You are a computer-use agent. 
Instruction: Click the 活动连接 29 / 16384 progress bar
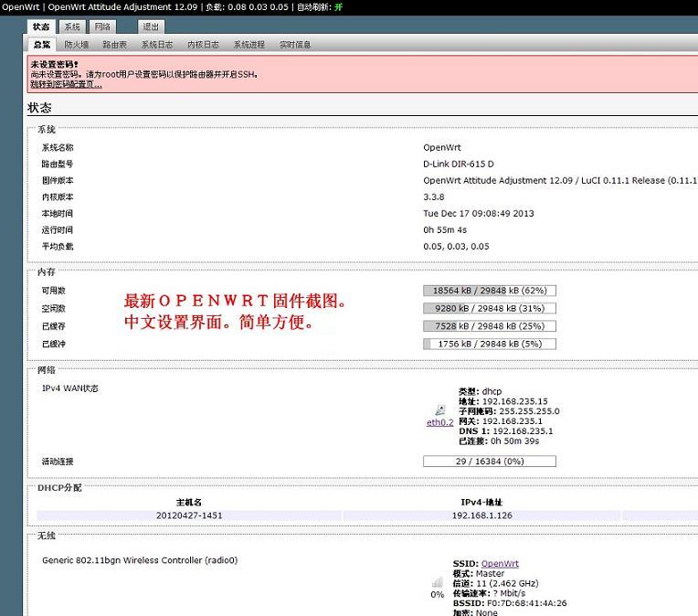(489, 462)
